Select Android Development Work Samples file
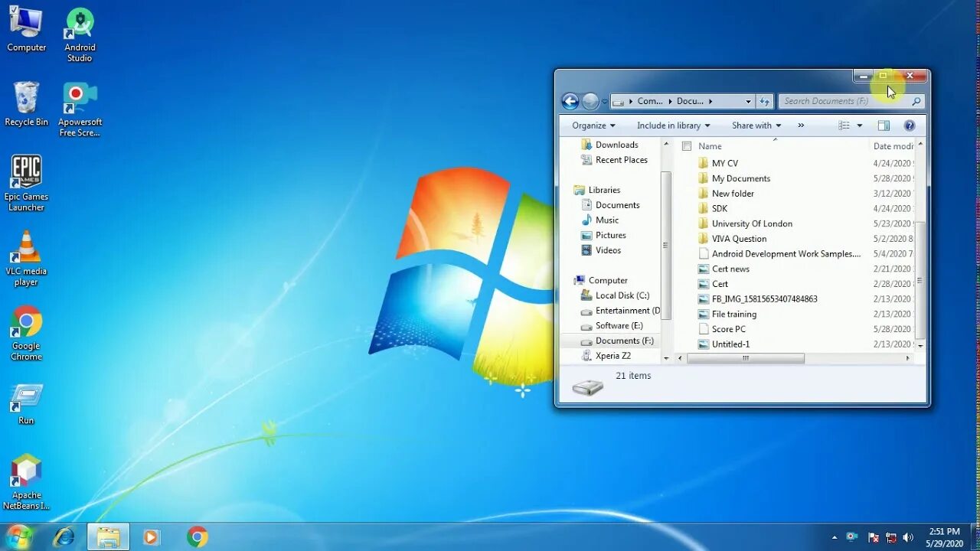980x551 pixels. (779, 254)
